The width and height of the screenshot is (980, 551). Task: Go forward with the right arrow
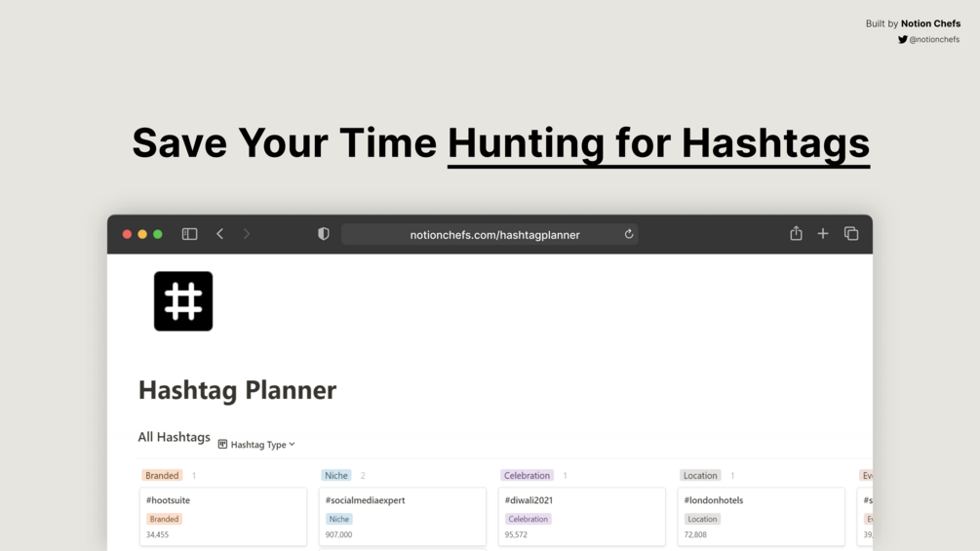pyautogui.click(x=247, y=234)
